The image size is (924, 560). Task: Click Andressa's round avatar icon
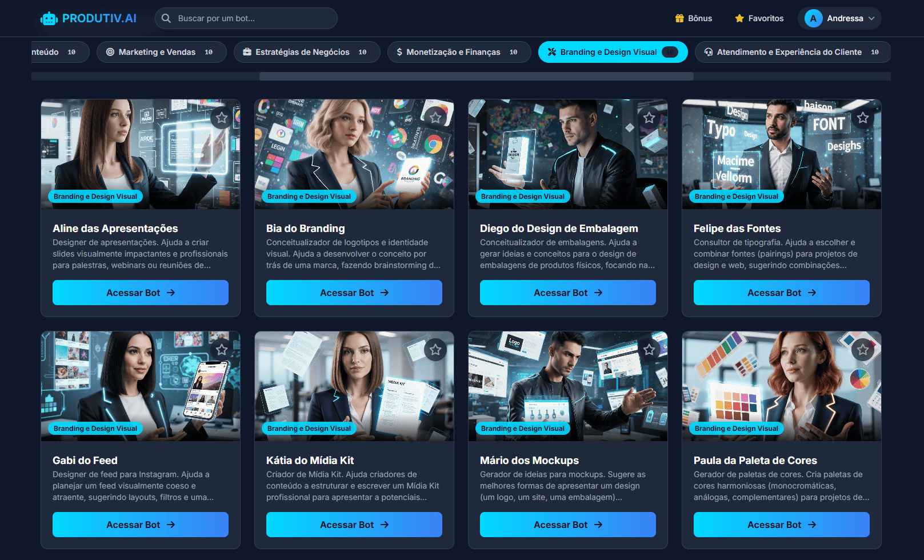pyautogui.click(x=813, y=18)
